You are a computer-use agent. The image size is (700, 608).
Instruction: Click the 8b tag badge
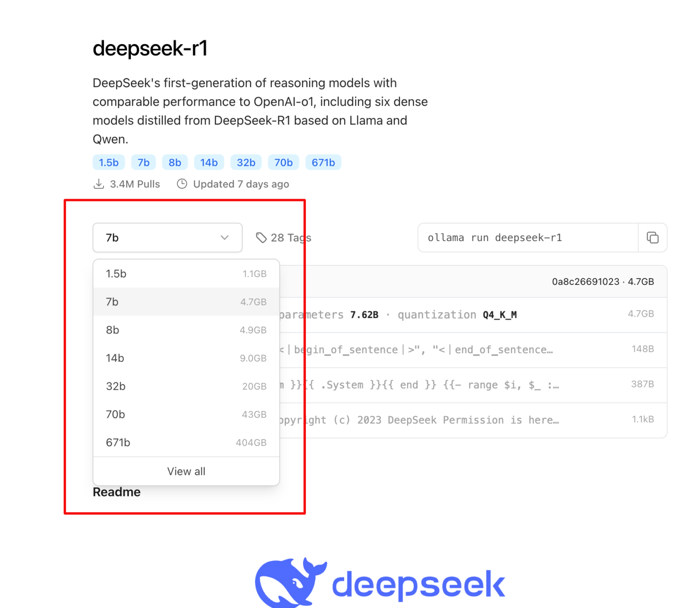click(x=175, y=162)
